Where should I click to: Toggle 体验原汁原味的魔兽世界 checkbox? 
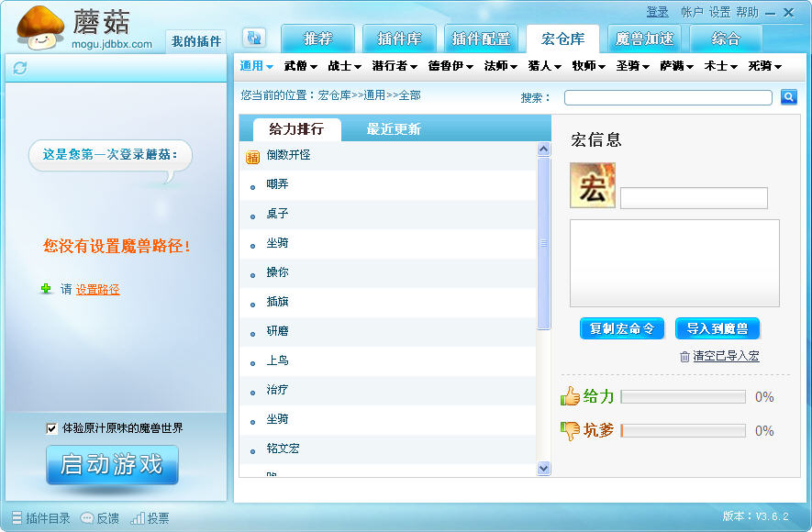pos(51,428)
